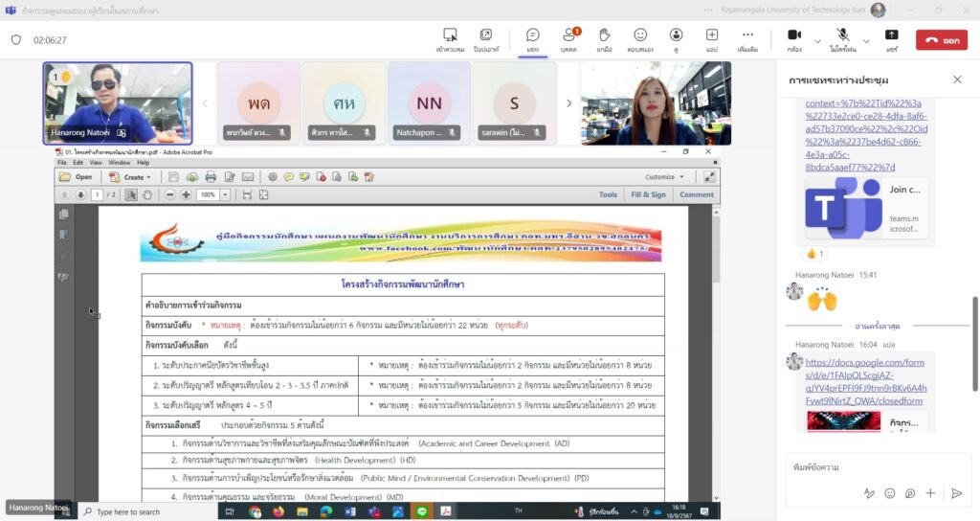The height and width of the screenshot is (521, 980).
Task: Open the More actions ellipsis menu
Action: pos(747,39)
